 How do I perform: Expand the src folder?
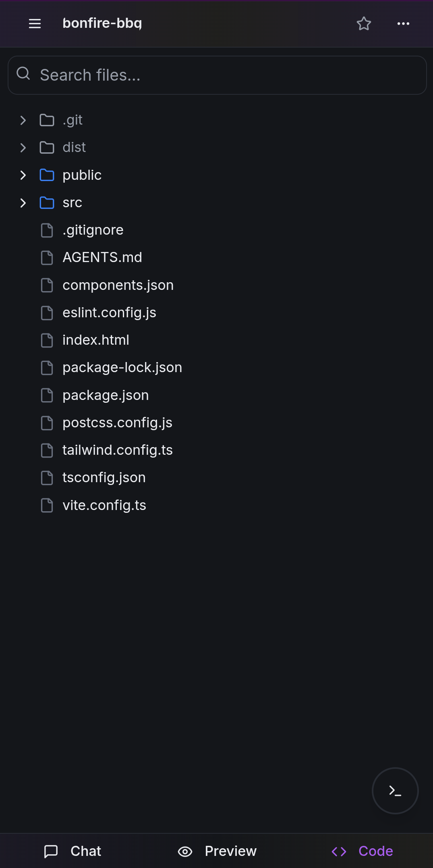23,203
